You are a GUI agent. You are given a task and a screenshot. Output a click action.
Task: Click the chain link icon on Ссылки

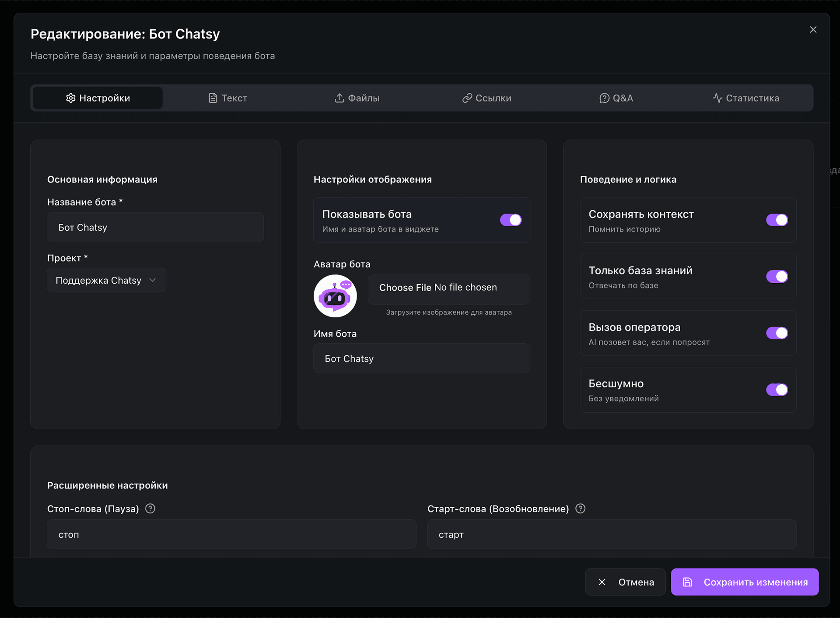point(467,98)
